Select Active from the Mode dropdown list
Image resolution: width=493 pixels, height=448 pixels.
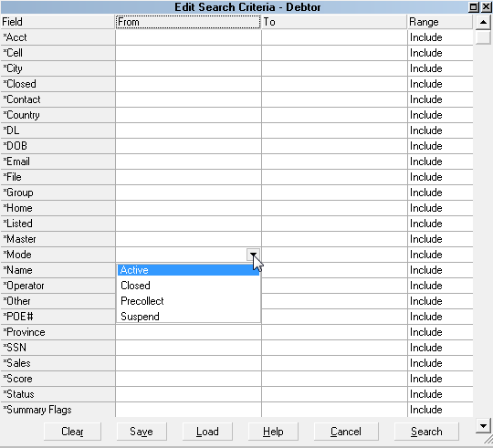point(188,270)
